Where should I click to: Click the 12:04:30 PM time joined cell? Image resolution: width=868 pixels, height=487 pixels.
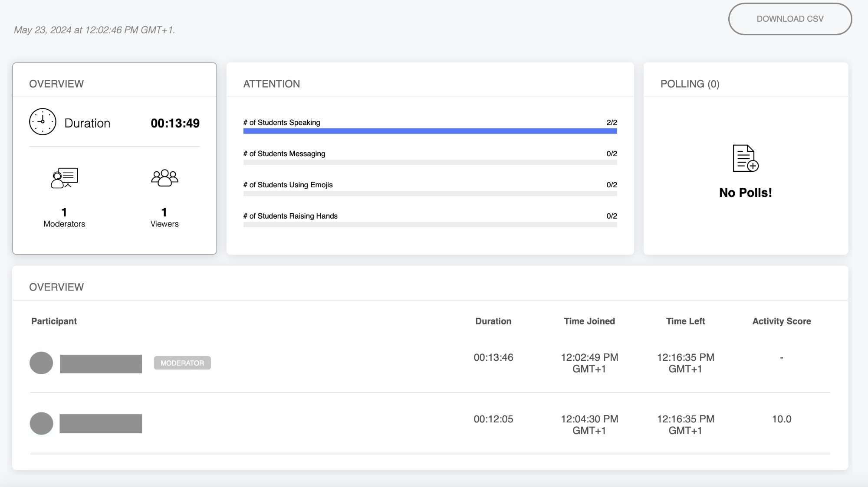[589, 425]
